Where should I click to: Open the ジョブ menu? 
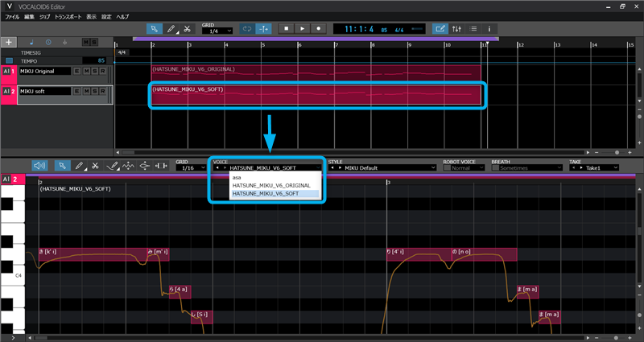click(44, 17)
